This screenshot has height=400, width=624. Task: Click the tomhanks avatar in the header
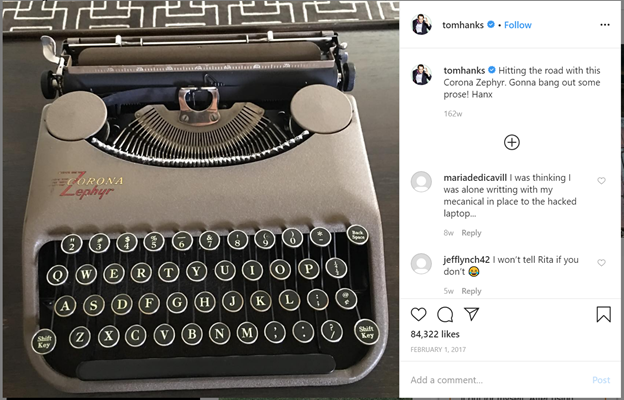tap(421, 25)
